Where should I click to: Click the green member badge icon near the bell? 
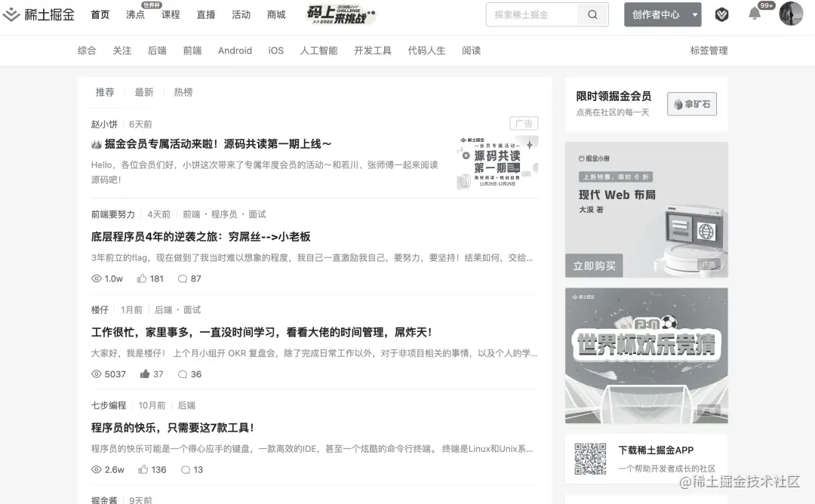click(x=721, y=14)
